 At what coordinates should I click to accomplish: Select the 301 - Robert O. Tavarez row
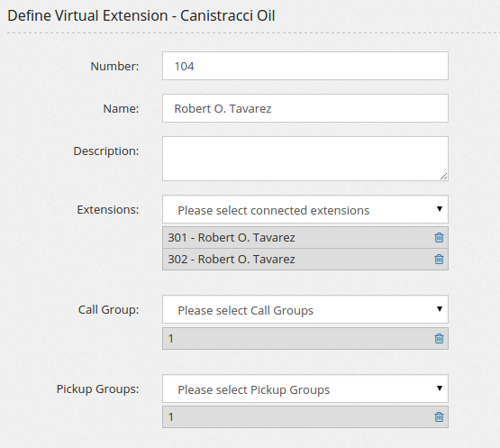(x=305, y=238)
